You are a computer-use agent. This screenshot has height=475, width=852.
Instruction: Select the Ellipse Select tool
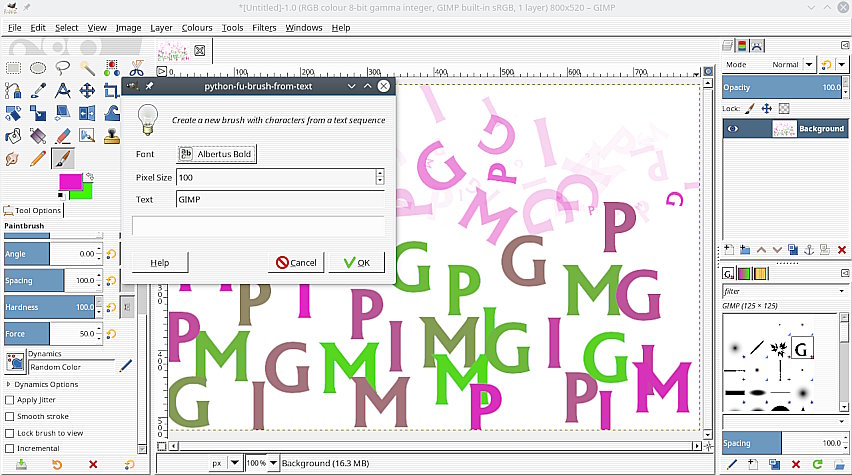tap(37, 68)
